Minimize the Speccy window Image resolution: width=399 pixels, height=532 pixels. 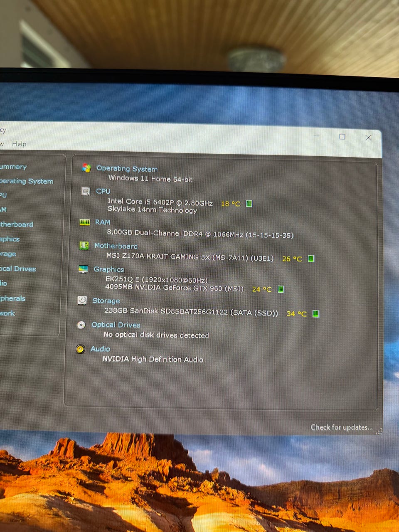point(317,136)
